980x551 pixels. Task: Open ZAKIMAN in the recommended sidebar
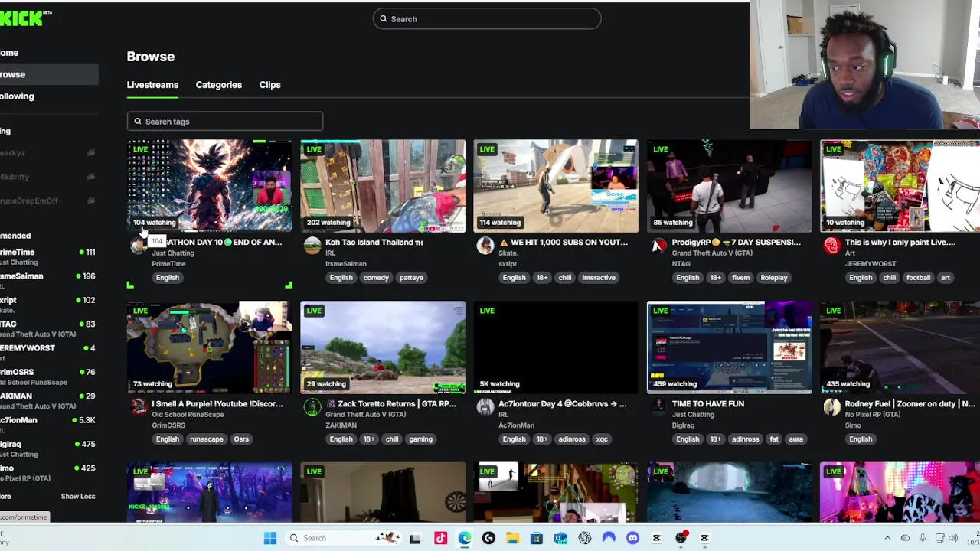[47, 399]
